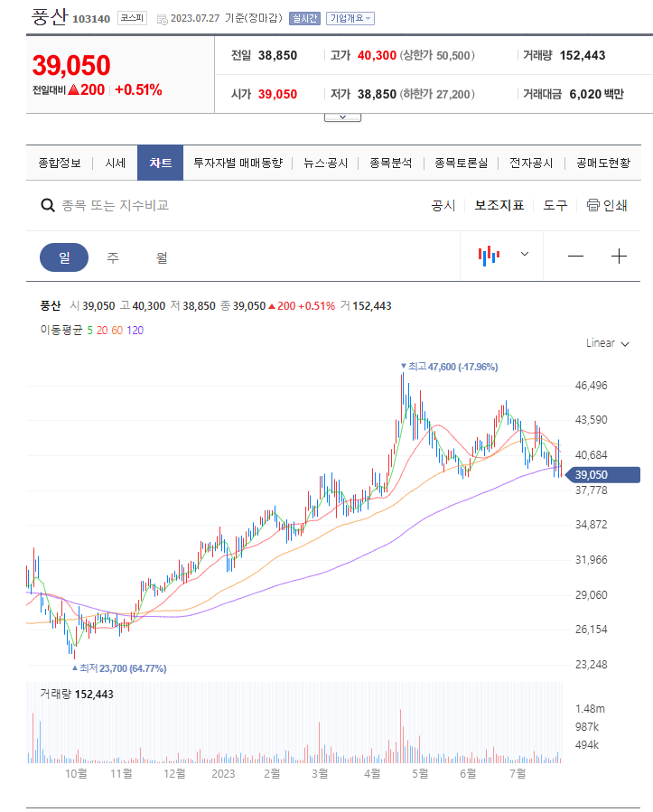Click the 풍산 stock name heading
Screen dimensions: 653x812
tap(50, 16)
